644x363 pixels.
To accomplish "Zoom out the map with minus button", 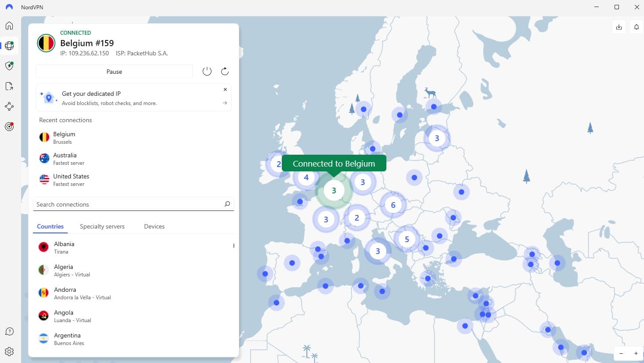I will coord(621,353).
